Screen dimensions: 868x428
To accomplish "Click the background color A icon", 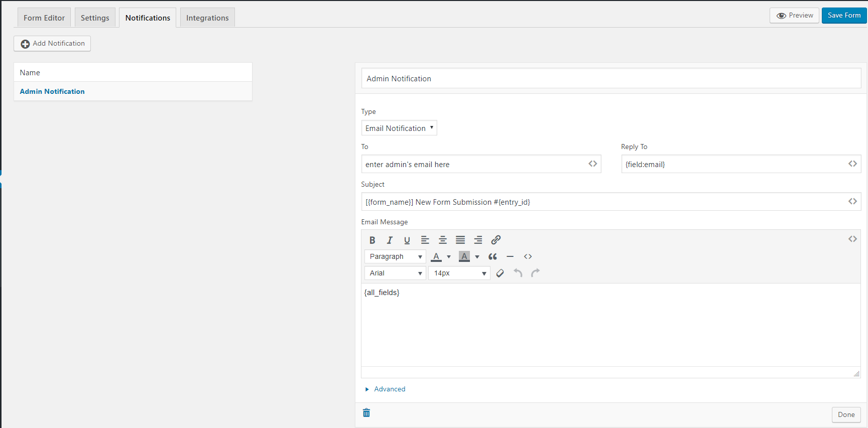I will [x=464, y=257].
